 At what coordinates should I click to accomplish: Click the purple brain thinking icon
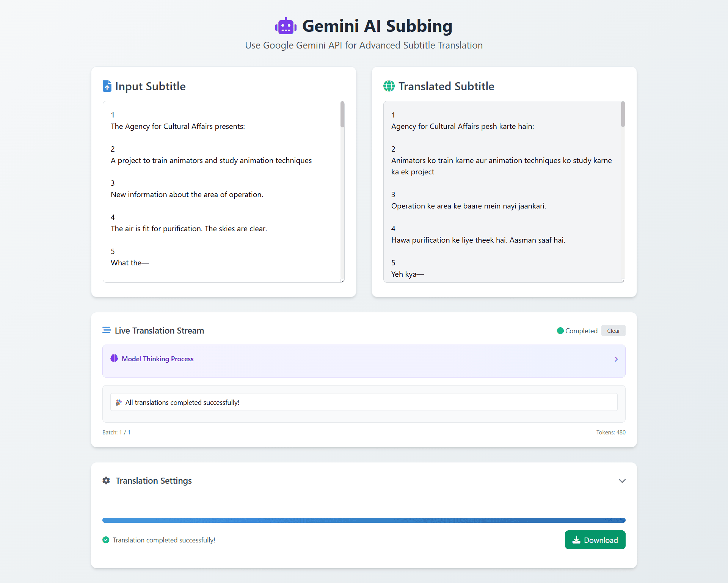[x=114, y=358]
